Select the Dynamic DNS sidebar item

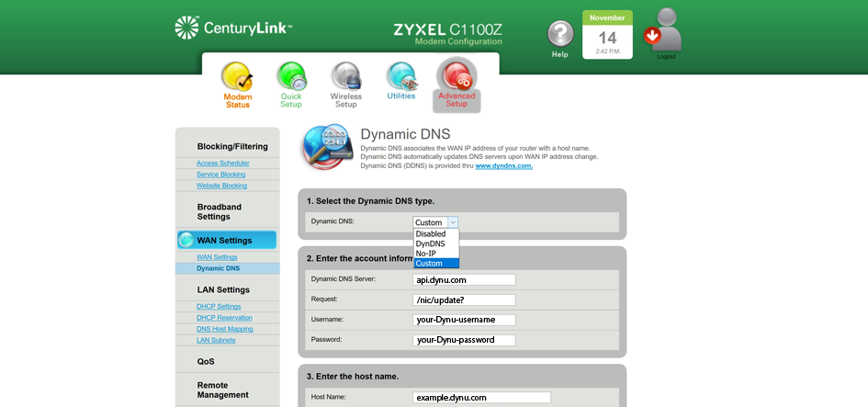tap(228, 268)
